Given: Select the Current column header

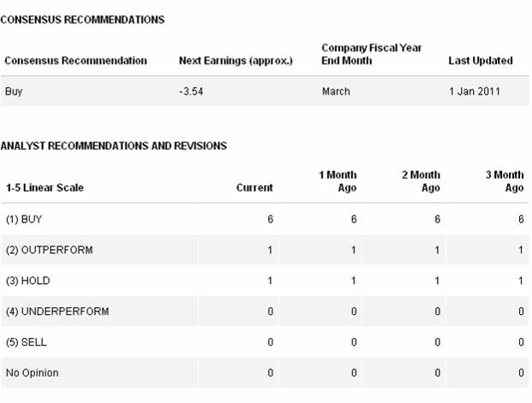Looking at the screenshot, I should [x=254, y=187].
